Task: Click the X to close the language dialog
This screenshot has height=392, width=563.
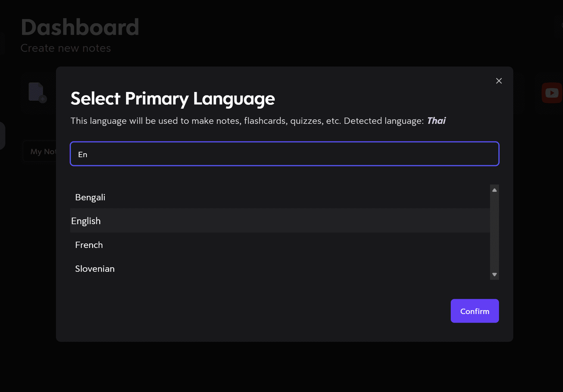Action: tap(499, 81)
